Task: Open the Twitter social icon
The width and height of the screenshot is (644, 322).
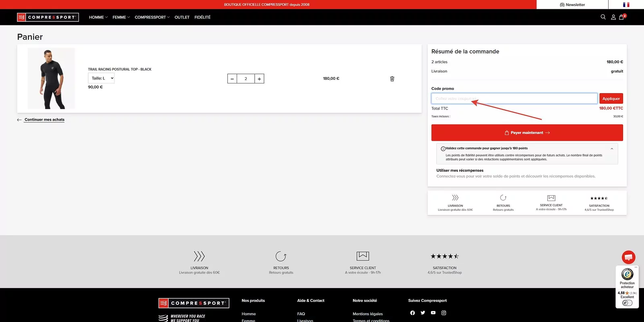Action: 423,313
